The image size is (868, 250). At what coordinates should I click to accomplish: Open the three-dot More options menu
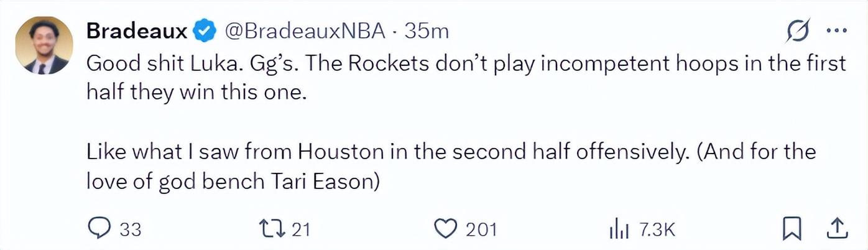(836, 30)
